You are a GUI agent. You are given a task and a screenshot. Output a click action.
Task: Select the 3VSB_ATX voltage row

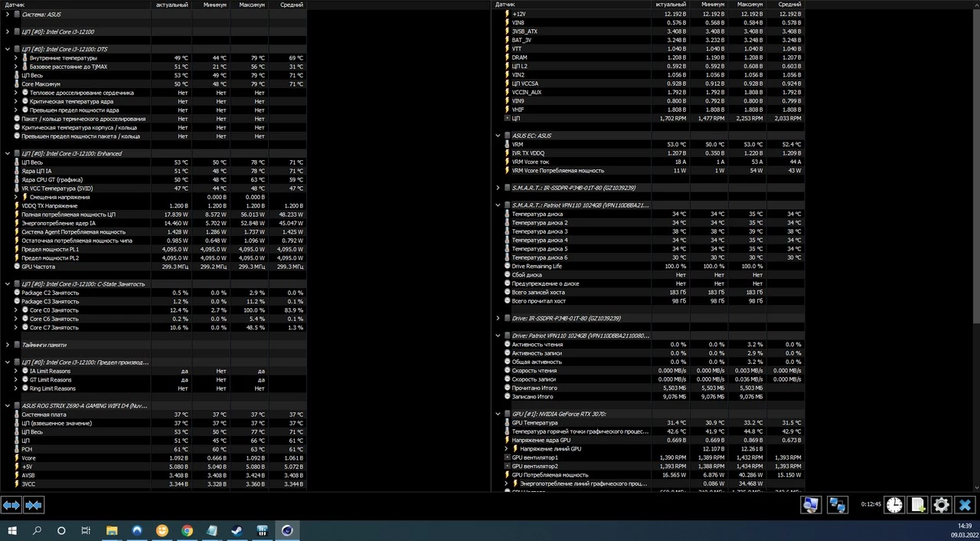(x=650, y=31)
